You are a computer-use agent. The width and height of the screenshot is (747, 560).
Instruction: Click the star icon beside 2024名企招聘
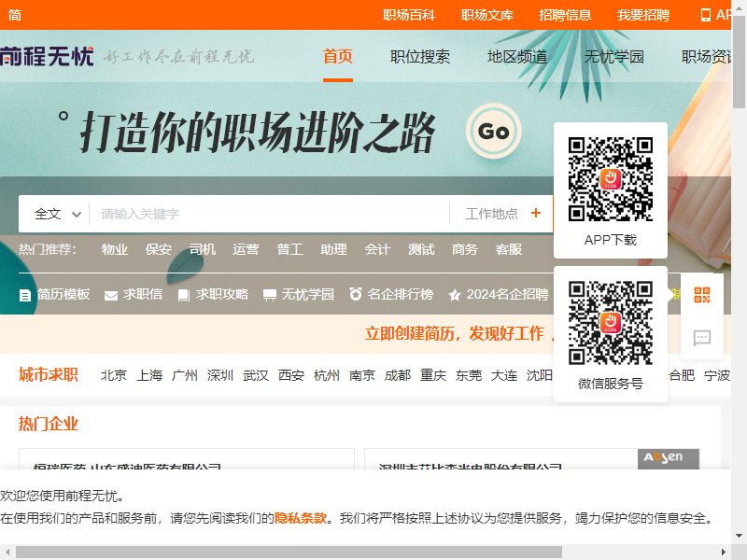pos(455,295)
